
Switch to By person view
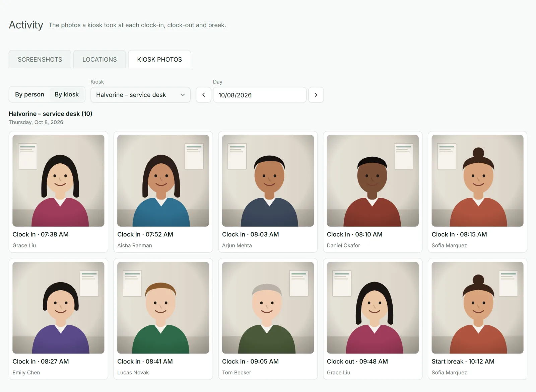[29, 94]
